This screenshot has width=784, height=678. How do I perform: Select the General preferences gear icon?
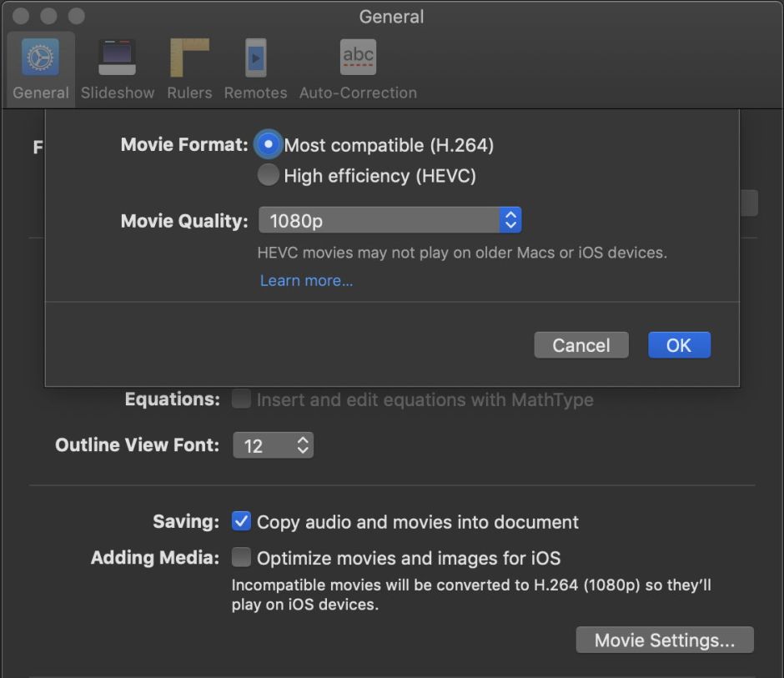click(x=39, y=56)
